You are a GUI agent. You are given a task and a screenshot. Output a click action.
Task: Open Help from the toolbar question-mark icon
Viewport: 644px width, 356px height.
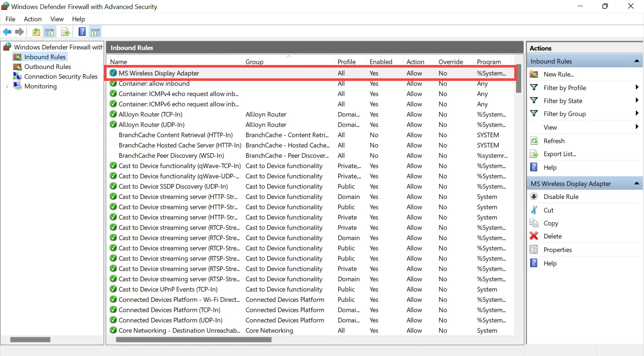(x=82, y=32)
